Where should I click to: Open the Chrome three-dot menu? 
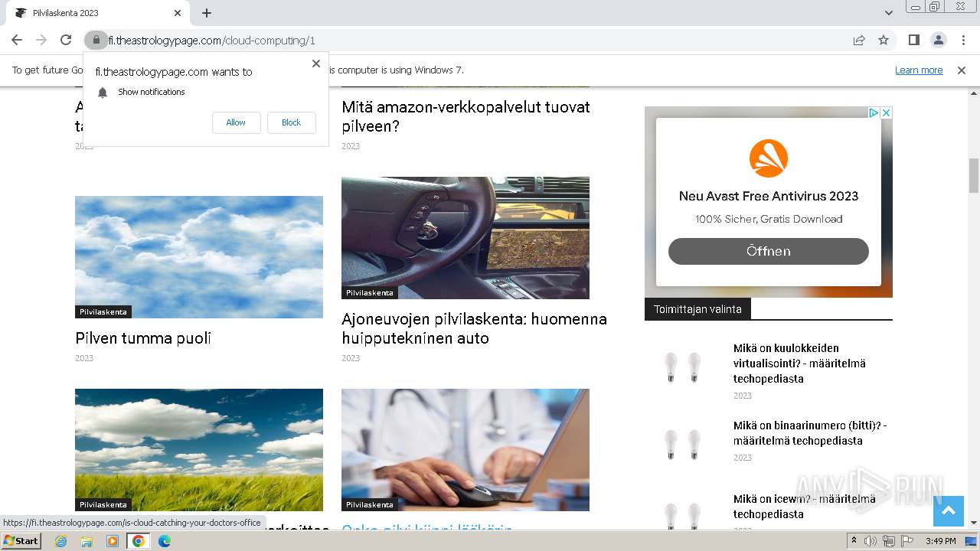(x=962, y=40)
